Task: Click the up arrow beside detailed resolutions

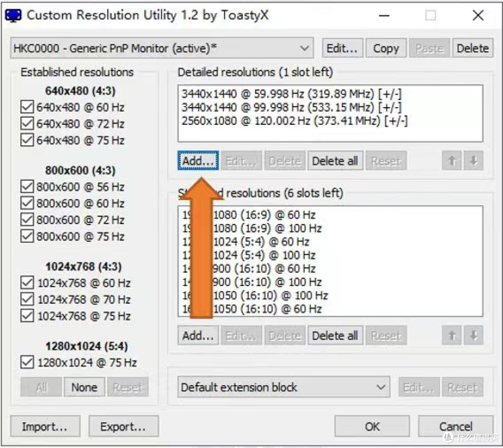Action: [x=451, y=160]
